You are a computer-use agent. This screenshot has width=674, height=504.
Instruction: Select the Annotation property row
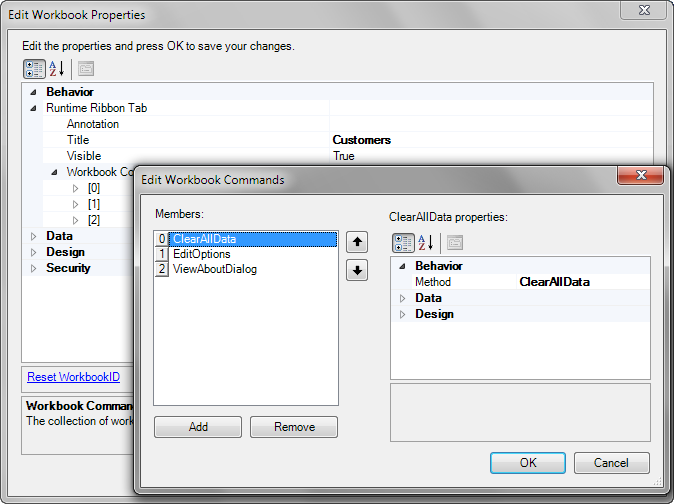point(348,124)
